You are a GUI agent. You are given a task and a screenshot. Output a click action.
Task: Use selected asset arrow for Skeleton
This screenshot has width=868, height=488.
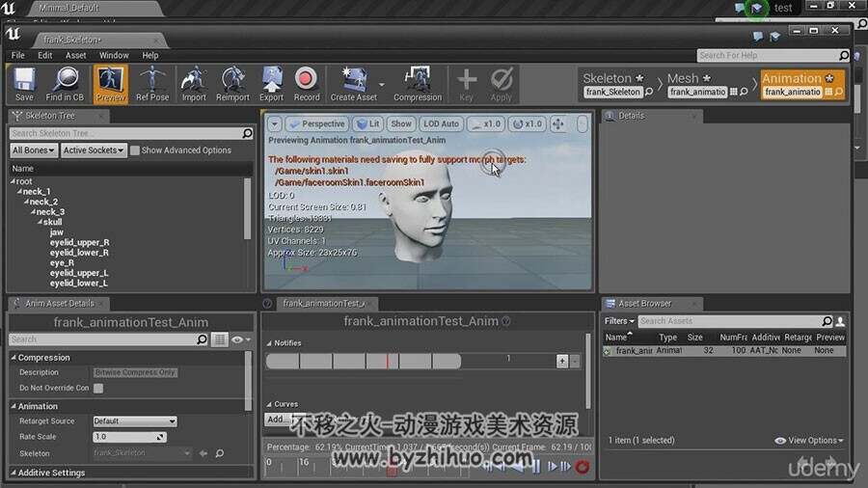203,453
